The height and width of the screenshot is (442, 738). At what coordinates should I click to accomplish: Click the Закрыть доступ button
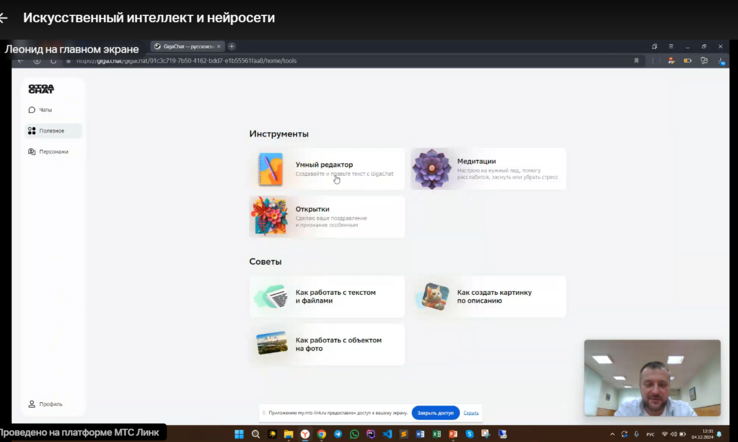click(x=435, y=413)
